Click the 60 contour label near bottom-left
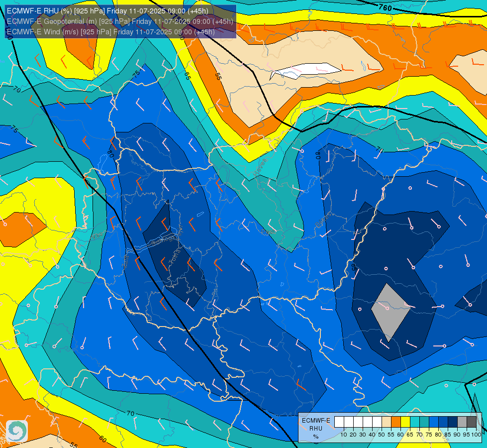Viewport: 487px width, 448px height. (x=103, y=440)
